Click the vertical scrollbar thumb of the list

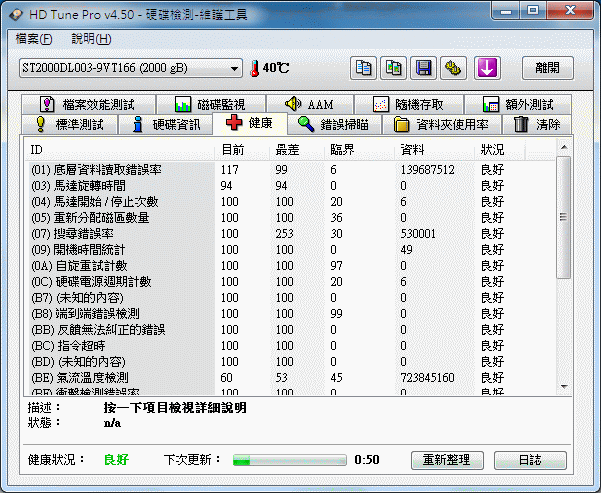[x=563, y=217]
